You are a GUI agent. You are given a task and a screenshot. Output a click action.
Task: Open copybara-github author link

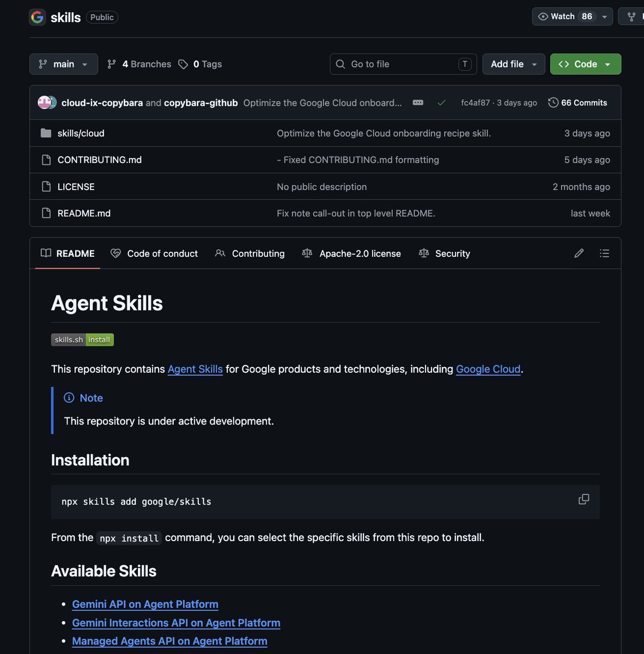point(201,102)
